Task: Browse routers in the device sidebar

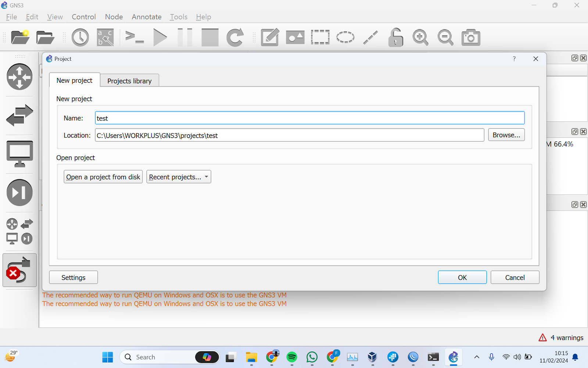Action: click(x=19, y=77)
